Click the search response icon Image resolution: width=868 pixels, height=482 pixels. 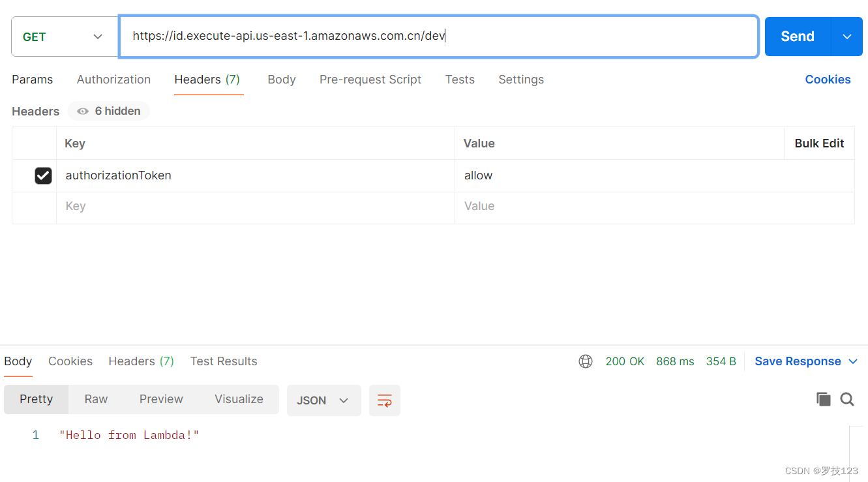pos(847,399)
